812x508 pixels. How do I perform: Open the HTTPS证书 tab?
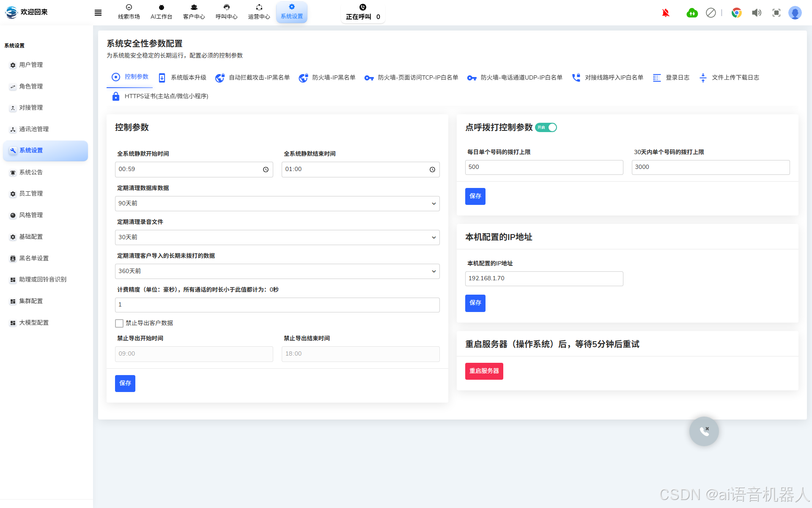click(x=160, y=97)
